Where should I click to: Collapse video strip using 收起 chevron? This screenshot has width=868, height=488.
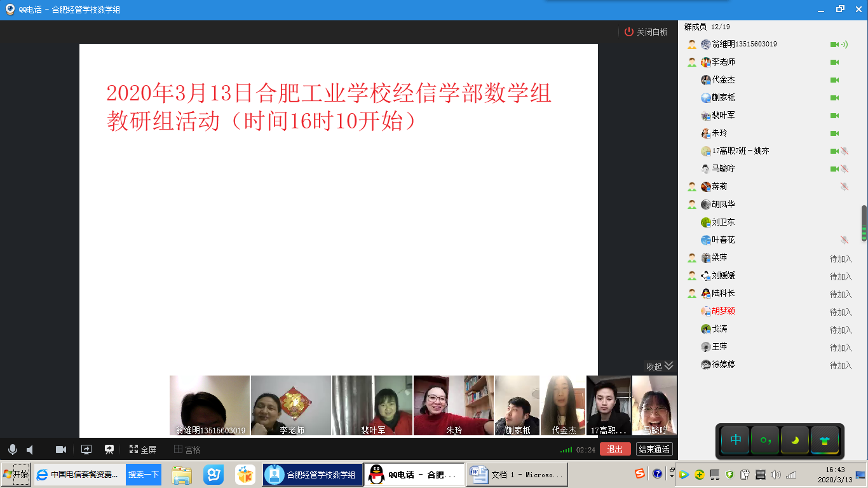tap(668, 366)
